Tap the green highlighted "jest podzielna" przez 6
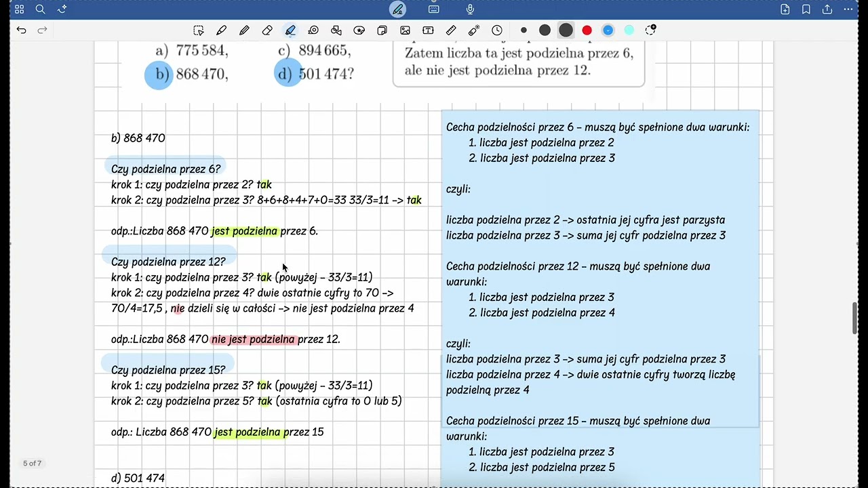The width and height of the screenshot is (868, 488). [245, 231]
